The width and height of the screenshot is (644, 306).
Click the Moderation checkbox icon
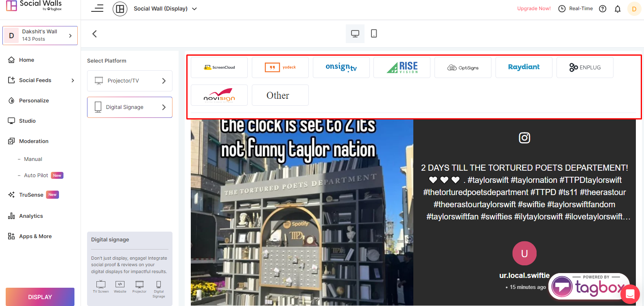(x=11, y=141)
